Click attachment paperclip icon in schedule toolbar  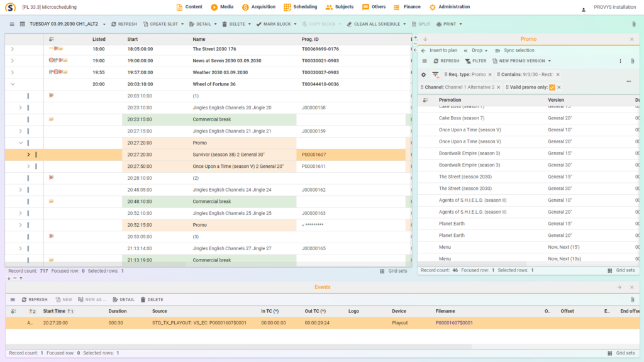[x=634, y=25]
